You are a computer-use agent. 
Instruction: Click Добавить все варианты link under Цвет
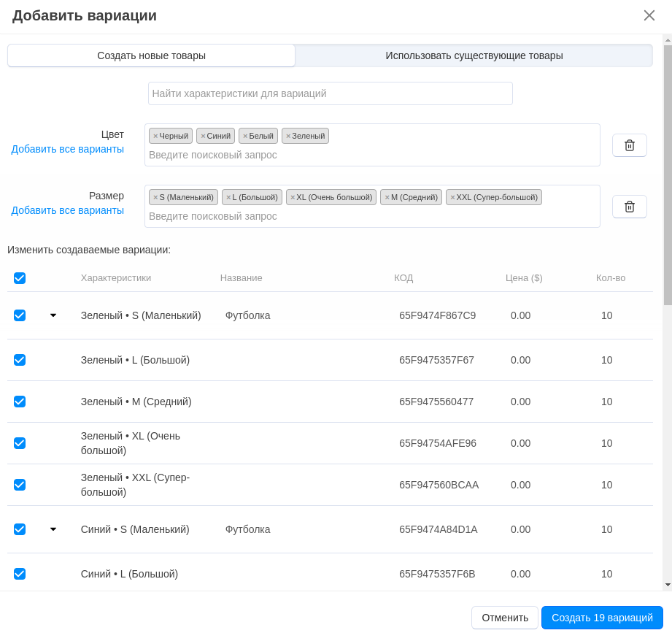point(67,149)
